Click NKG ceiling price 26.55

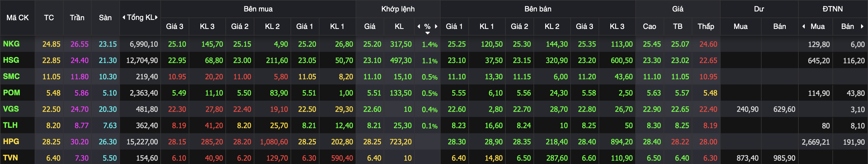point(80,44)
